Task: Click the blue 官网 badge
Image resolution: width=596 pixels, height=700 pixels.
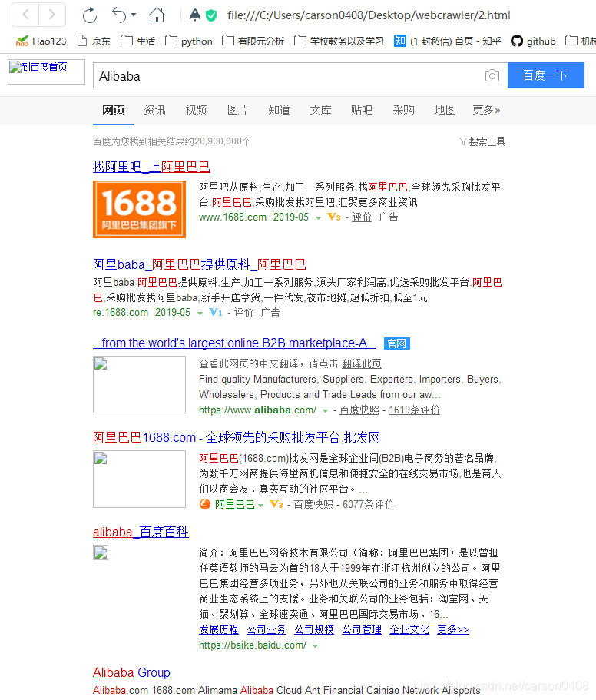Action: click(396, 343)
